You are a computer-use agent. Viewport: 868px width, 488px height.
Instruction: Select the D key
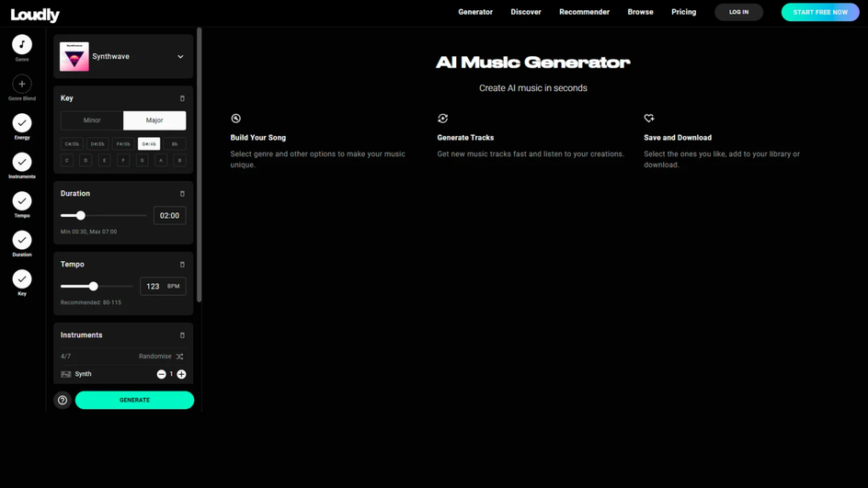coord(86,161)
